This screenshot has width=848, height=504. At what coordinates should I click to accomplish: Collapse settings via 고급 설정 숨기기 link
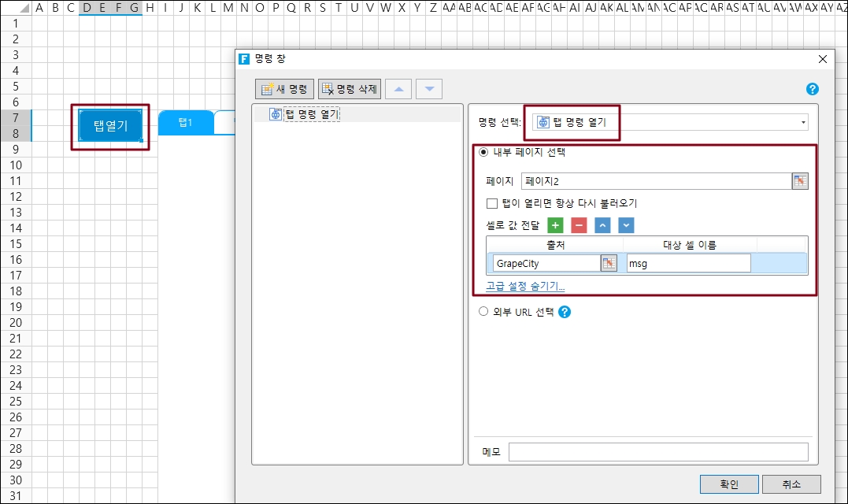(525, 286)
